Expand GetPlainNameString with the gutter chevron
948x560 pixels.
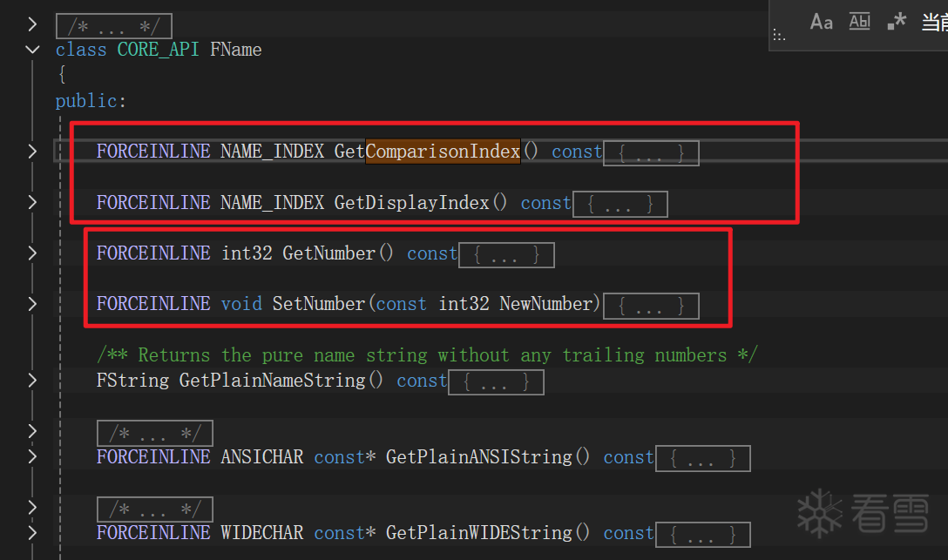[x=32, y=381]
